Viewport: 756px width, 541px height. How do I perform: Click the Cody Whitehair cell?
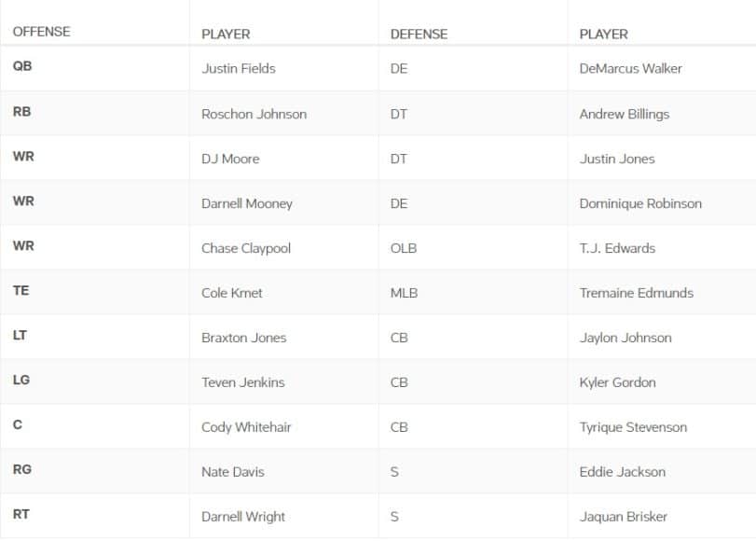[x=246, y=427]
